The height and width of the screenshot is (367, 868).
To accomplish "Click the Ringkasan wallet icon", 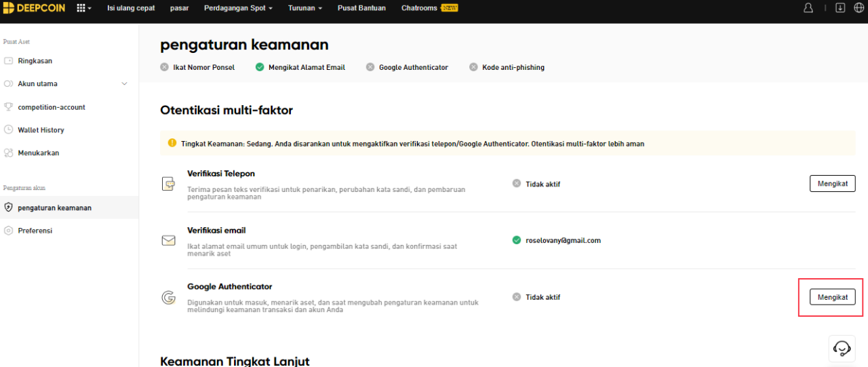I will [x=8, y=61].
